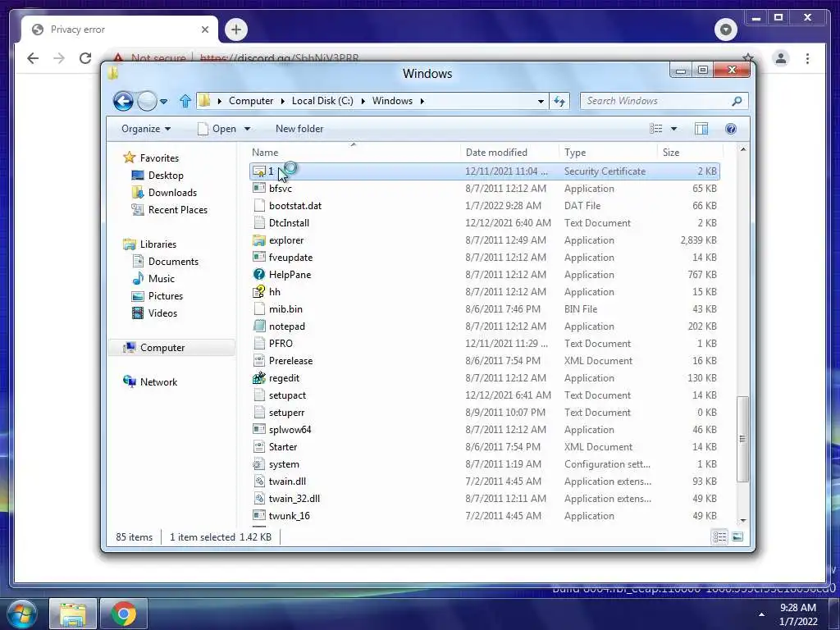
Task: Select Libraries in navigation pane
Action: tap(158, 244)
